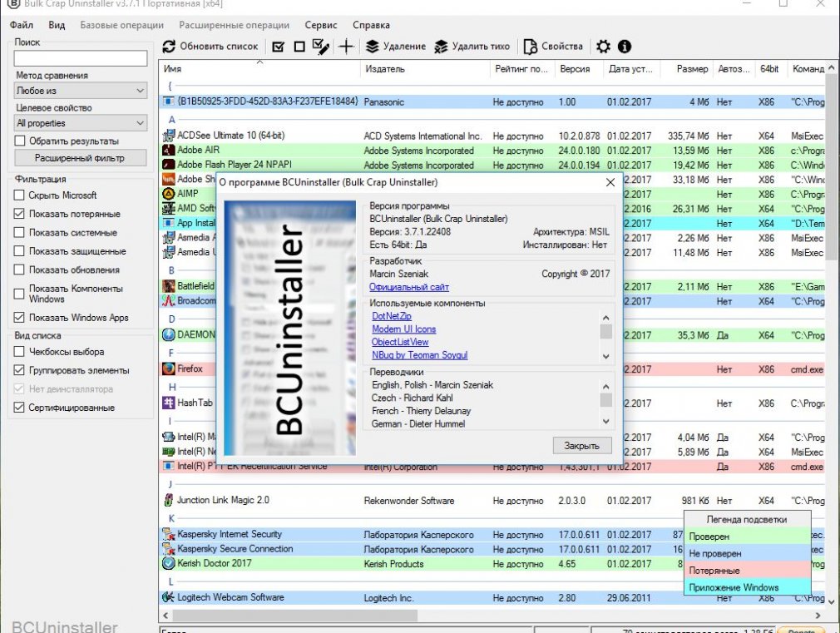Uncheck Показать потерянные checkbox

pyautogui.click(x=19, y=214)
